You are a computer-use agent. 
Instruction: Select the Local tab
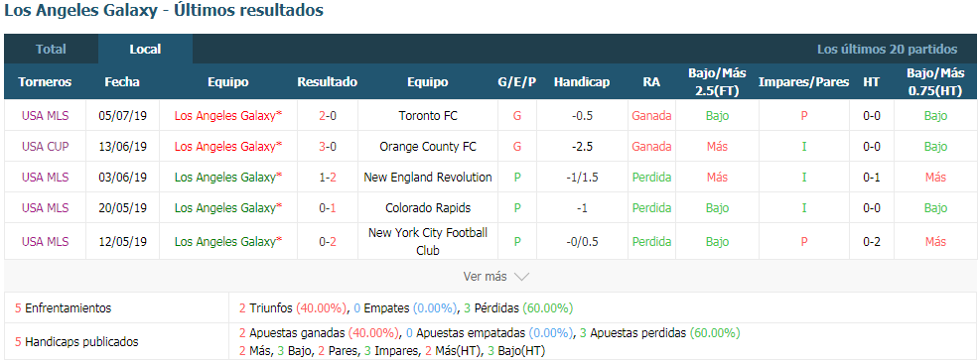coord(145,49)
